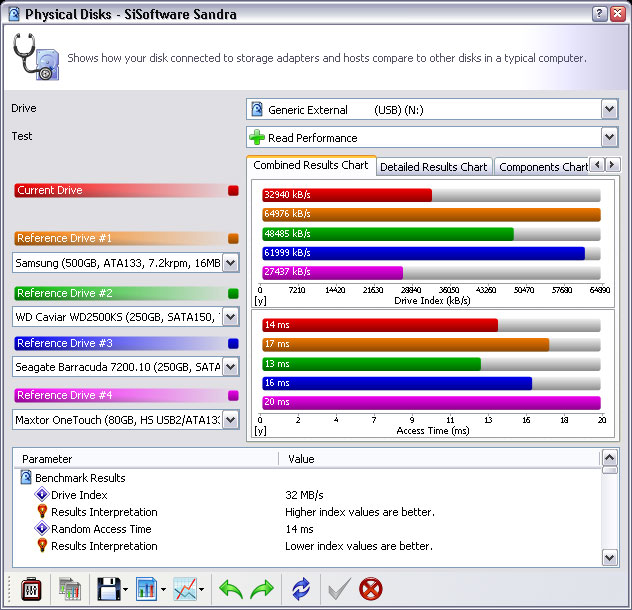Click the 61999 kB/s blue bar
This screenshot has height=610, width=632.
coord(423,253)
